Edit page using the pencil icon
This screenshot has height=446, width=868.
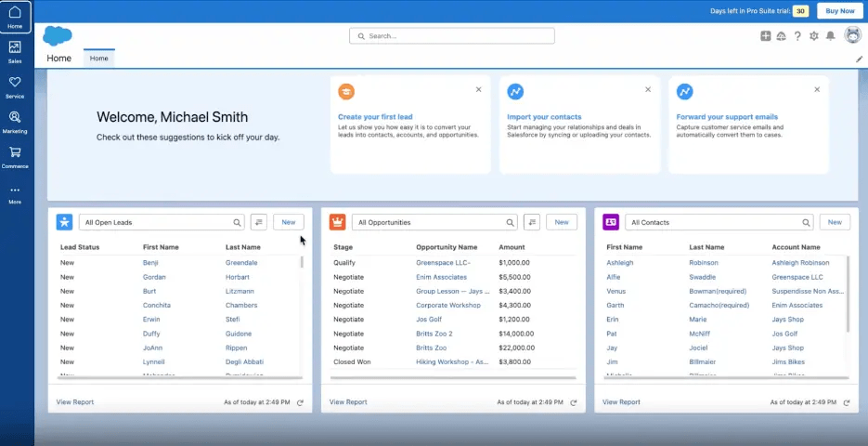click(859, 59)
